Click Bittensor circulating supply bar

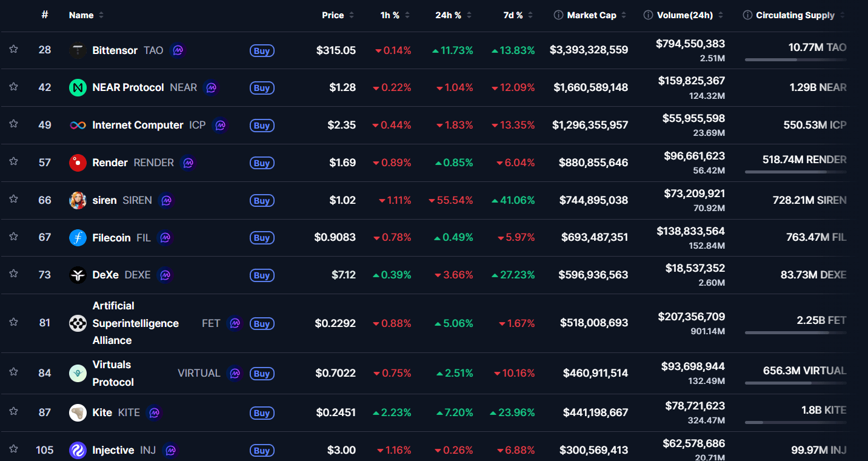795,59
